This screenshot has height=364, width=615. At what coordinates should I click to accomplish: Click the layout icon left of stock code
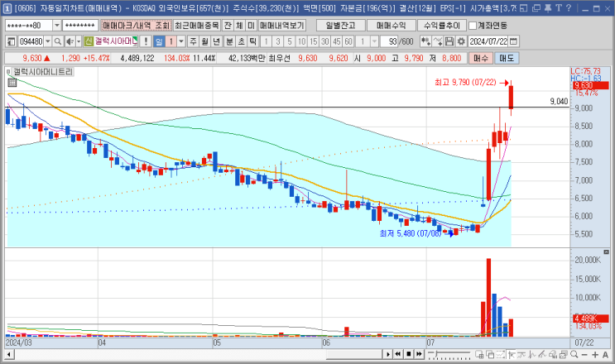11,41
